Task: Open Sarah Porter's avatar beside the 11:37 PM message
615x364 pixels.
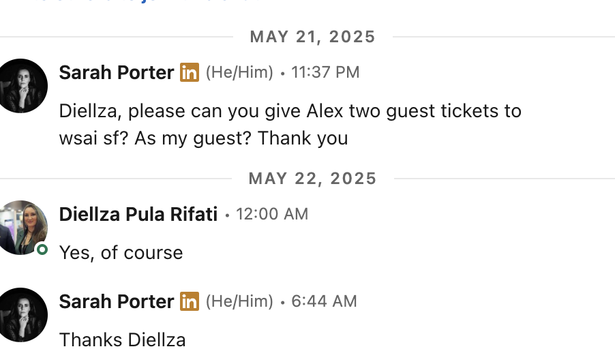Action: click(x=22, y=86)
